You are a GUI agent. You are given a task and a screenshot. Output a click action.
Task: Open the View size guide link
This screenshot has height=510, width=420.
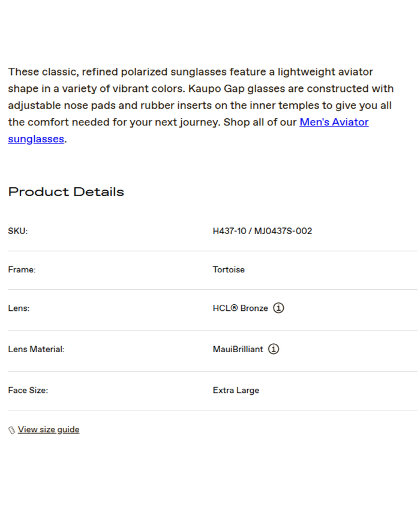(49, 430)
